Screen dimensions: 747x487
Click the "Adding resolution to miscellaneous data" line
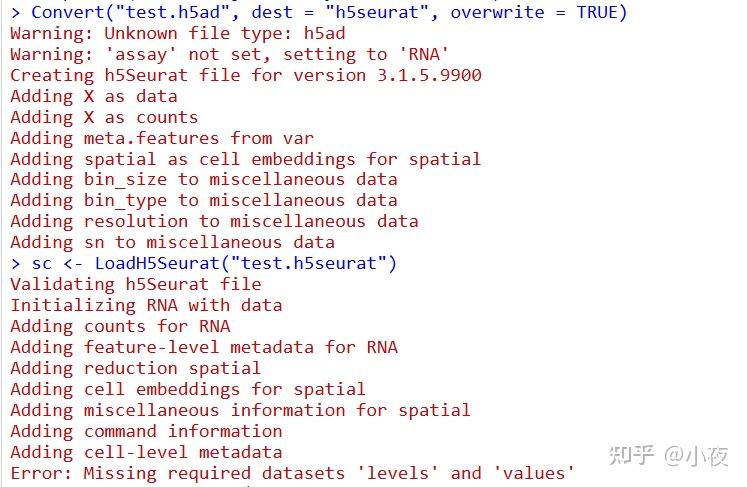coord(214,221)
